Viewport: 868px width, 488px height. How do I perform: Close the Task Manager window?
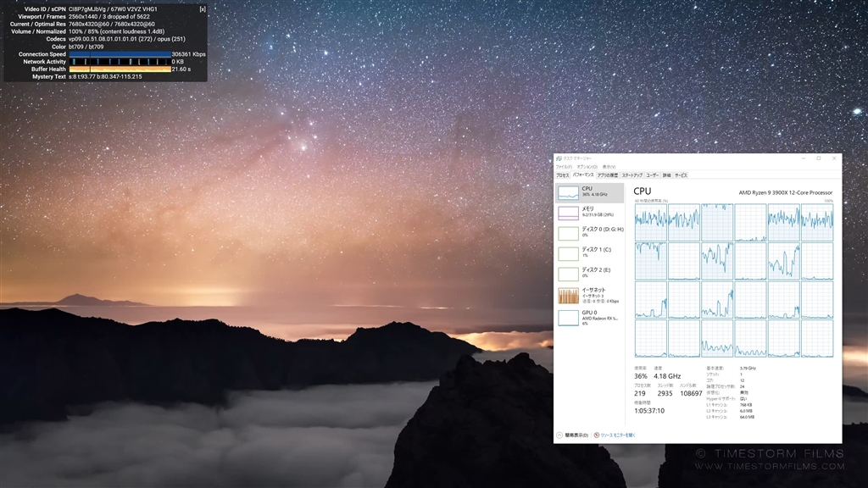pyautogui.click(x=834, y=158)
